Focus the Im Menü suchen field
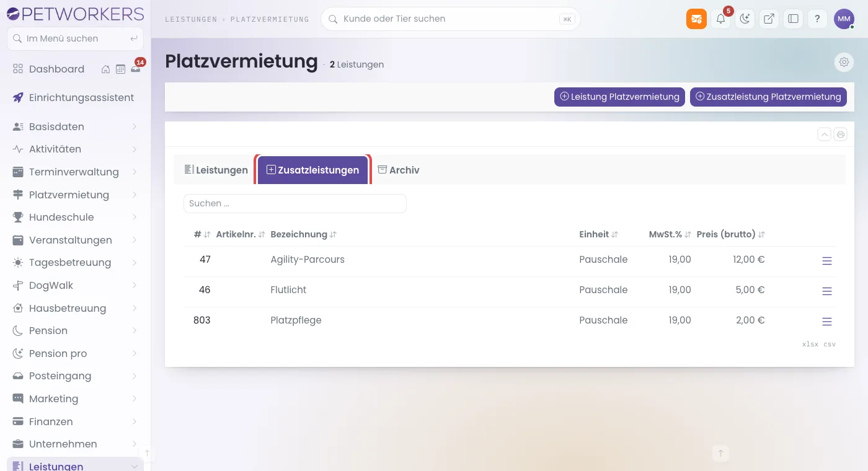Image resolution: width=868 pixels, height=471 pixels. tap(75, 38)
